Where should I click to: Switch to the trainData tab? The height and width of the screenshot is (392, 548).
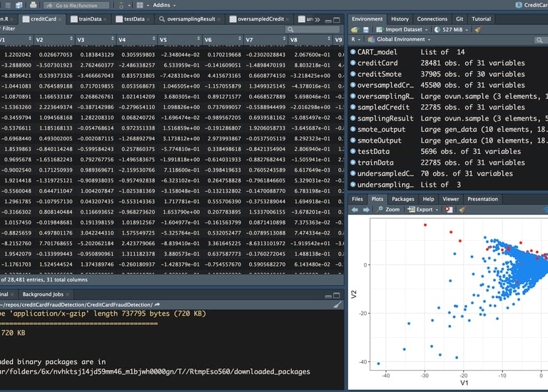pos(89,19)
